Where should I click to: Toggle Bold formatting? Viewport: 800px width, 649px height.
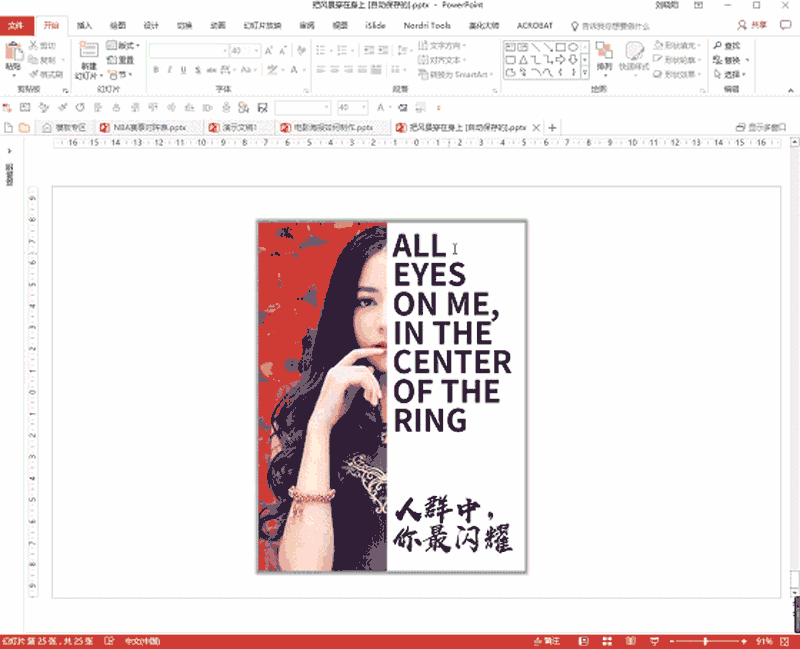point(156,70)
